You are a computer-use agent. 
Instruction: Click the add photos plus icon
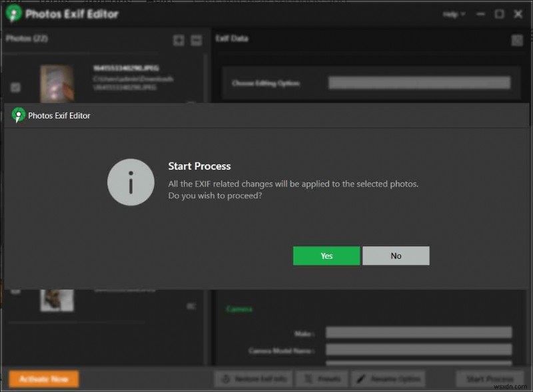(x=179, y=41)
